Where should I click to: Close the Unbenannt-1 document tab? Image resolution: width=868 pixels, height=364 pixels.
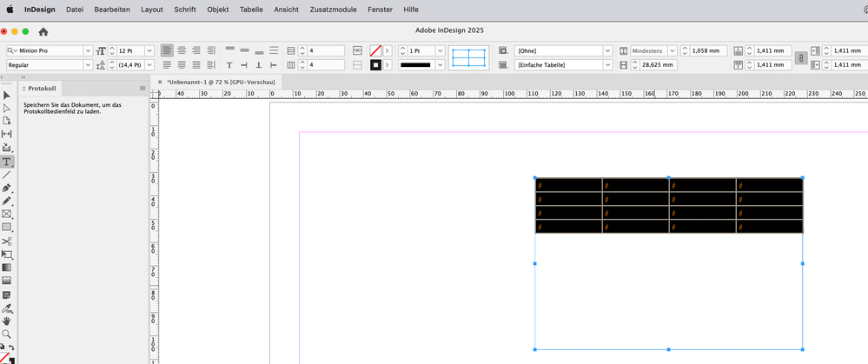(159, 81)
